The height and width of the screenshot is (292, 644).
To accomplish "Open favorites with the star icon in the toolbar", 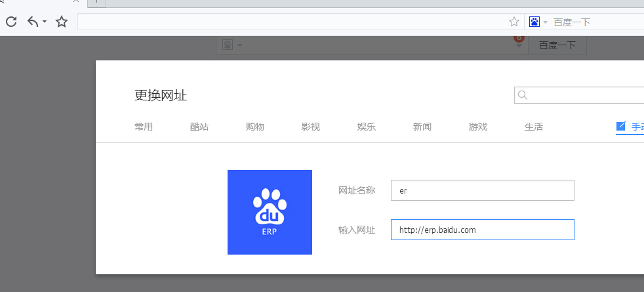I will click(x=62, y=22).
